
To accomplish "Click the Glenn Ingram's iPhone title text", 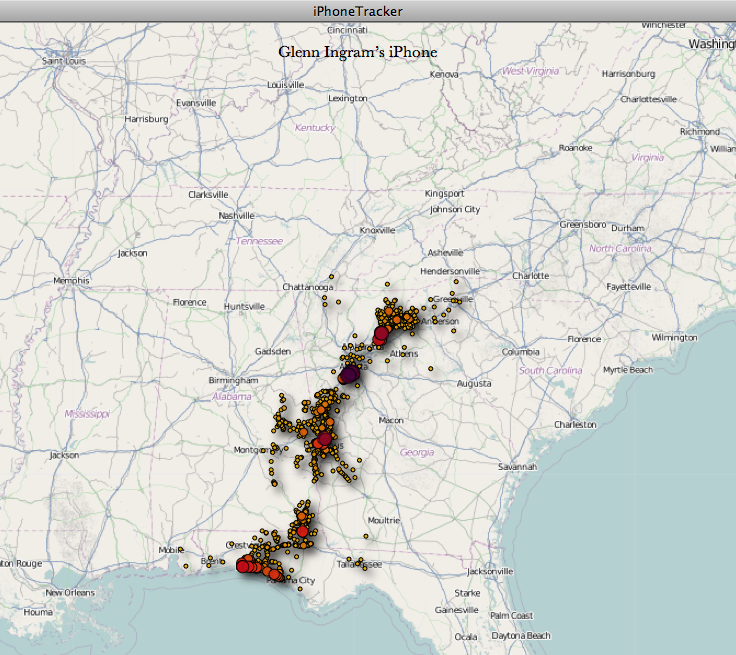I will (x=357, y=51).
